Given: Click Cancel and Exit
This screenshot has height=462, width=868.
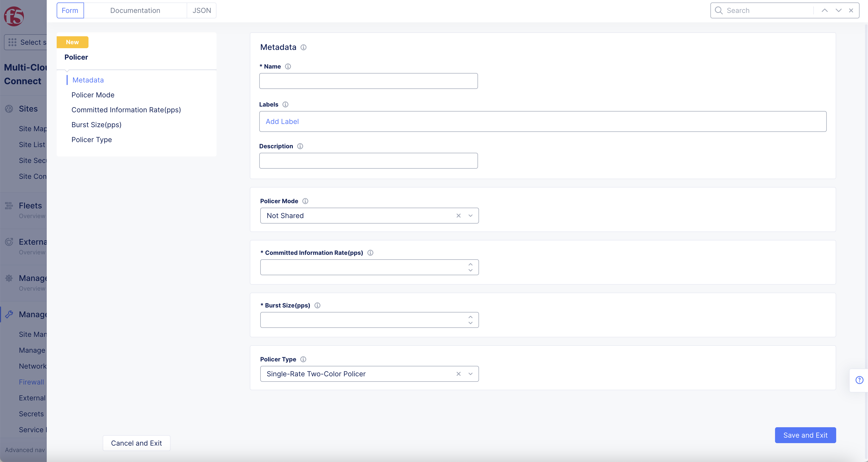Looking at the screenshot, I should 136,443.
